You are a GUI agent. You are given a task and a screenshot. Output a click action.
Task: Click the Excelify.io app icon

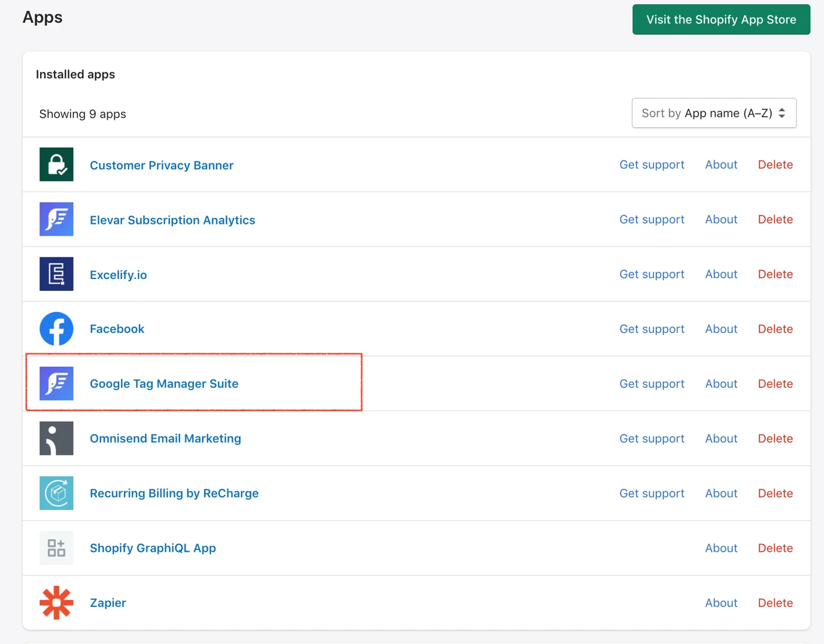coord(56,274)
